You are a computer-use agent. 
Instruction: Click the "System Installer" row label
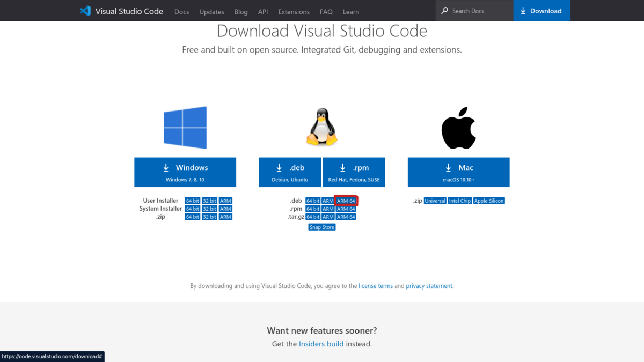click(x=160, y=209)
